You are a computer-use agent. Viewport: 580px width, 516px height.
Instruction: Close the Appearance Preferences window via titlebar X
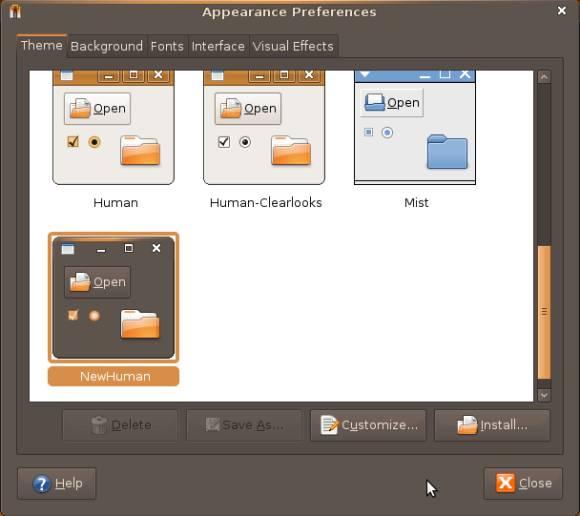[562, 11]
